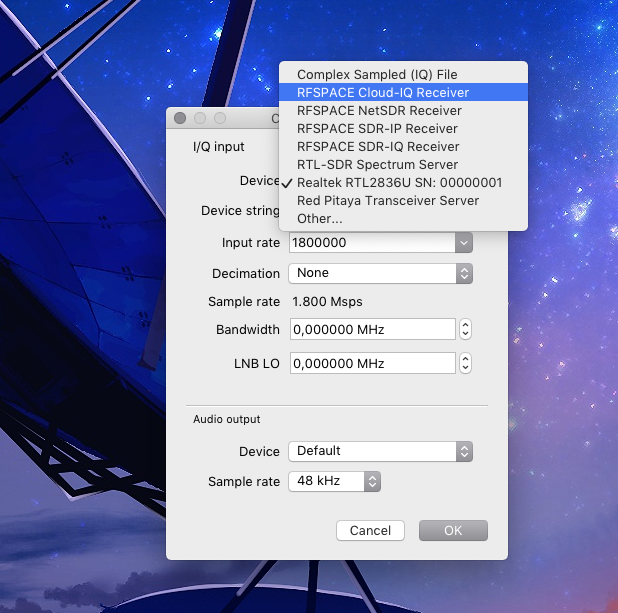Image resolution: width=618 pixels, height=613 pixels.
Task: Select the Other... device option
Action: click(x=403, y=218)
